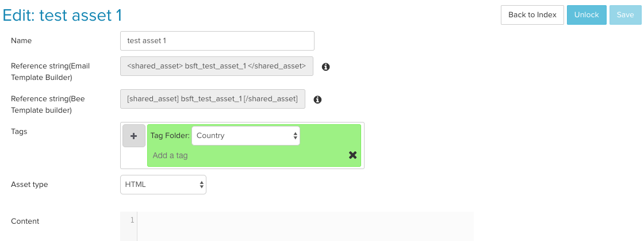Click inside the Content code editor
Screen dimensions: 644x241
coord(305,227)
